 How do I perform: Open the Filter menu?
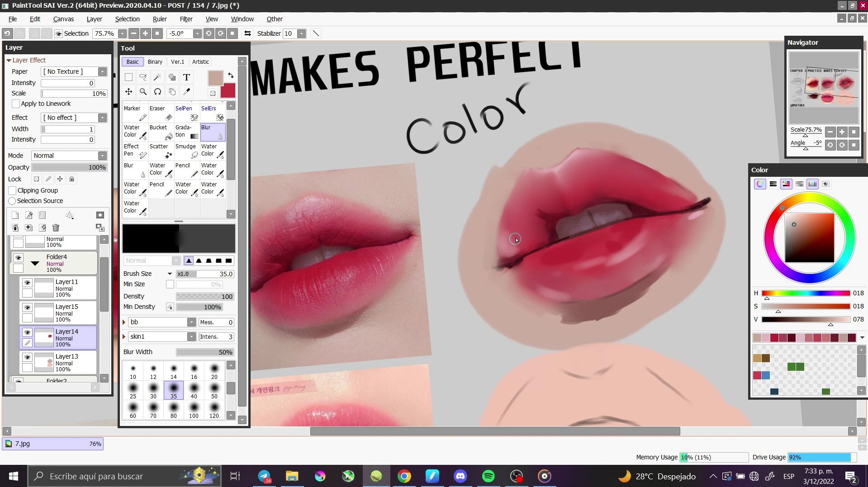(x=186, y=19)
